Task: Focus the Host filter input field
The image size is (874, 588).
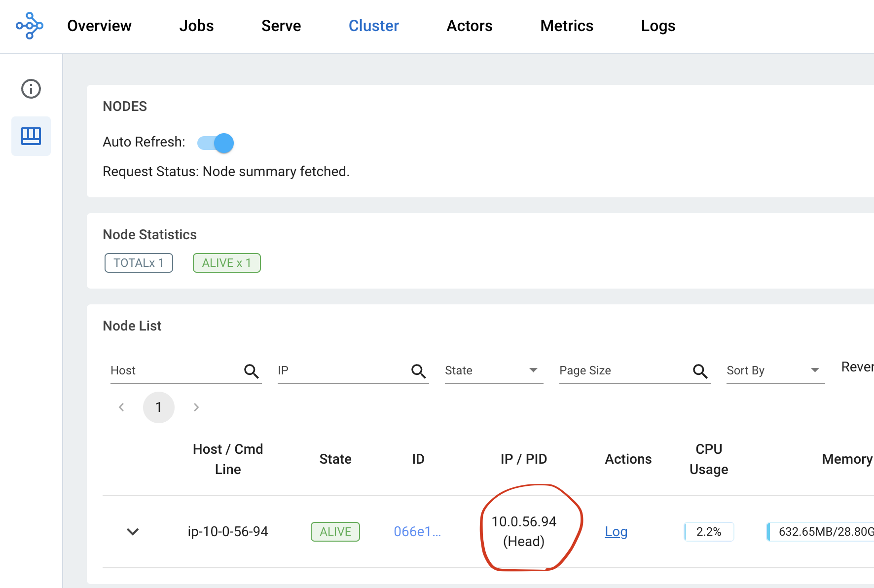Action: pos(175,371)
